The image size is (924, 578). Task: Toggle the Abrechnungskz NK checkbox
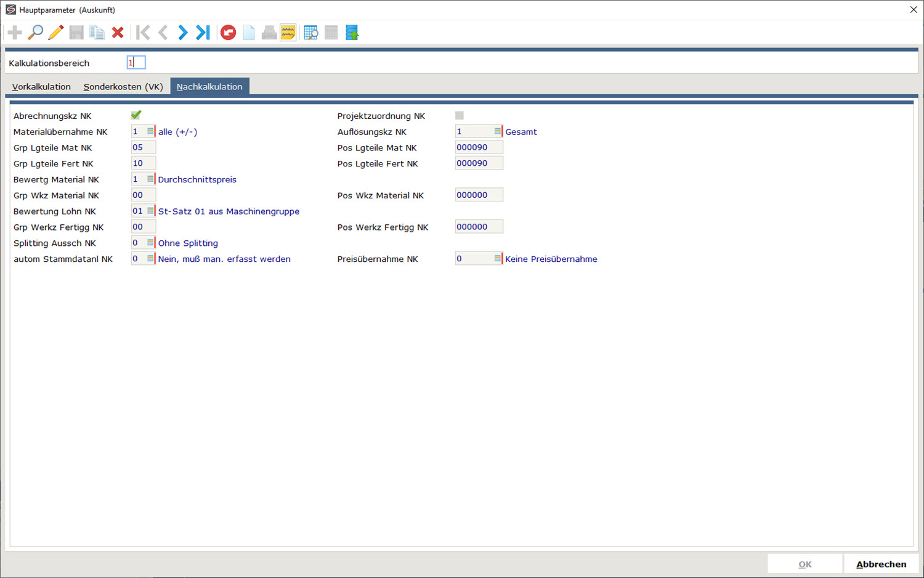pyautogui.click(x=136, y=115)
